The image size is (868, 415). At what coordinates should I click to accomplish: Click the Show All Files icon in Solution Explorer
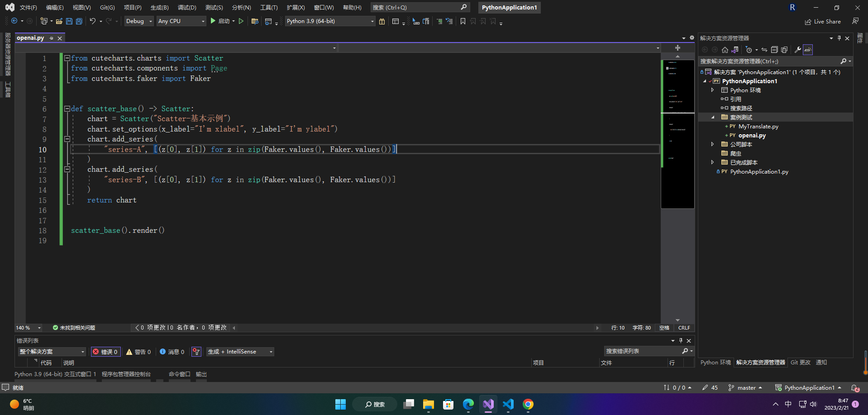point(784,50)
